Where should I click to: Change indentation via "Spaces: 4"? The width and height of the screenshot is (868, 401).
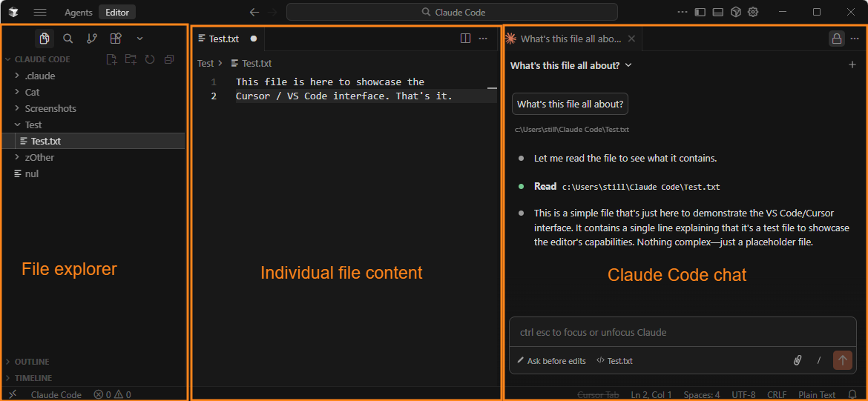tap(702, 394)
